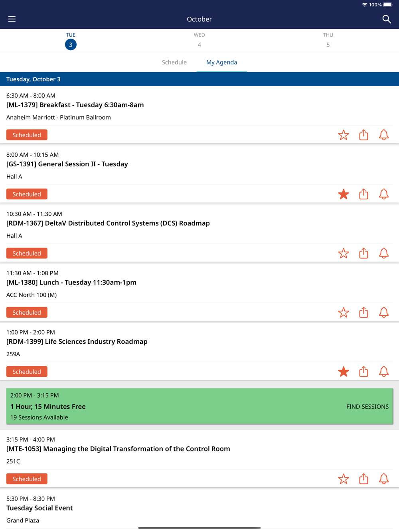Tap FIND SESSIONS in free time block
Screen dimensions: 399x532
tap(367, 406)
